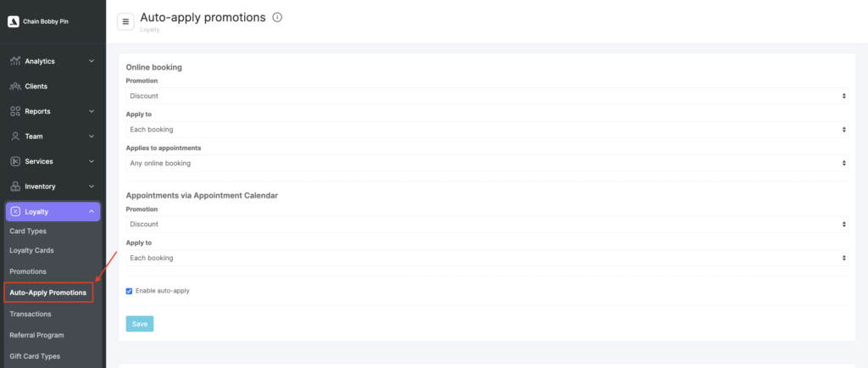Open Appointment Calendar Apply to dropdown
This screenshot has height=368, width=868.
[487, 258]
